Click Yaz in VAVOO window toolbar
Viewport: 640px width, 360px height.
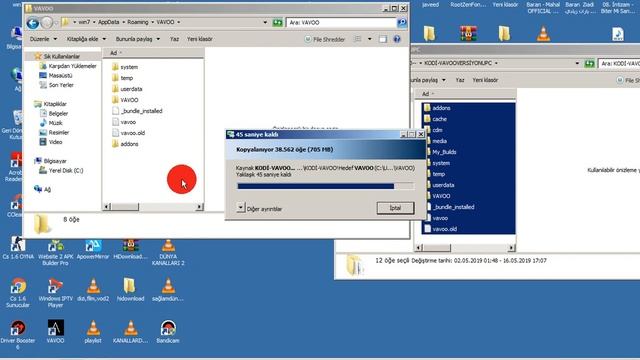click(x=174, y=39)
